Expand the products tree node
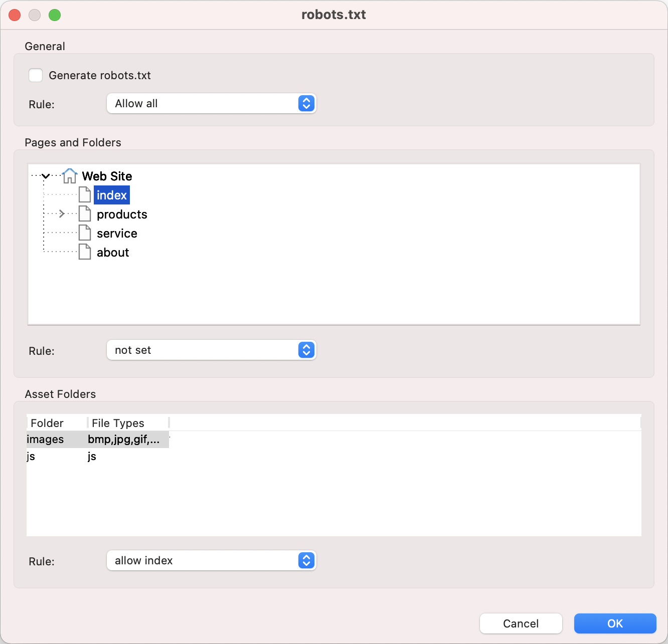Screen dimensions: 668x644 61,213
